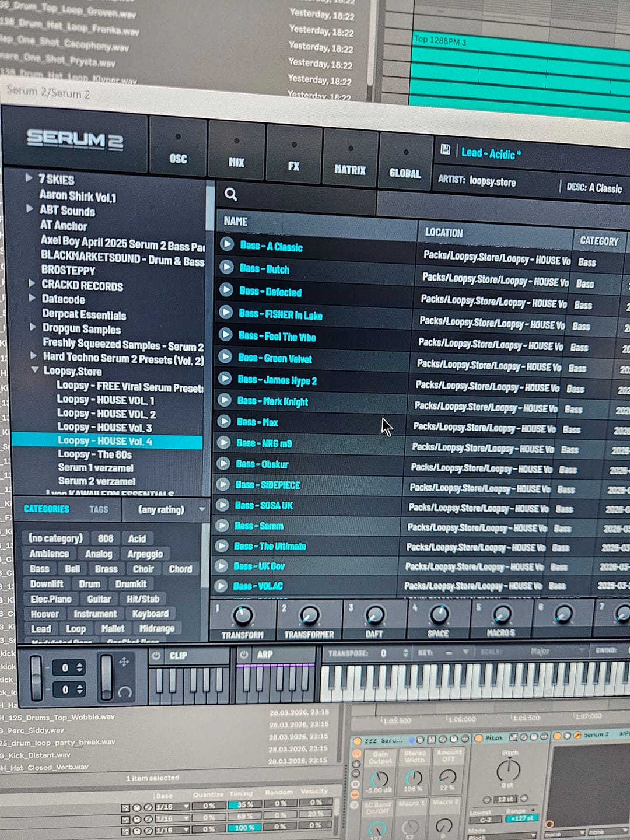Open the (any rating) dropdown
Viewport: 630px width, 840px height.
166,509
